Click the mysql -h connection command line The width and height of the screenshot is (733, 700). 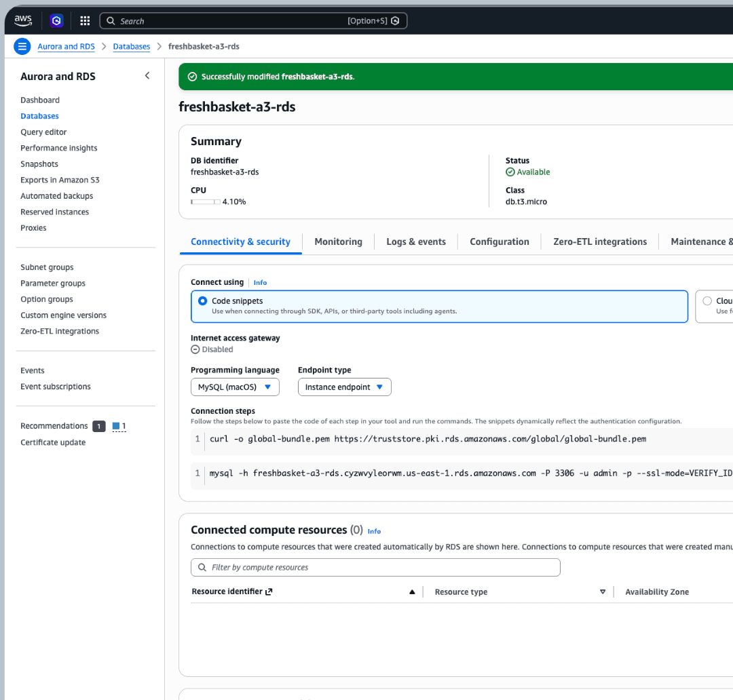[x=471, y=473]
